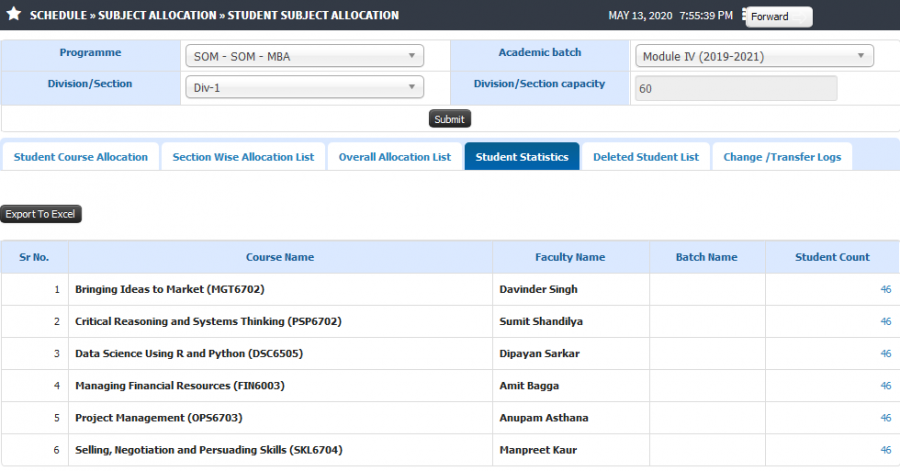Click faculty name Anupam Asthana

[x=544, y=418]
